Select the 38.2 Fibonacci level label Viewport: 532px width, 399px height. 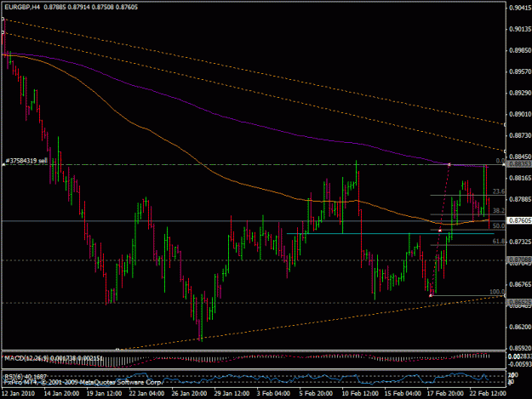coord(499,210)
